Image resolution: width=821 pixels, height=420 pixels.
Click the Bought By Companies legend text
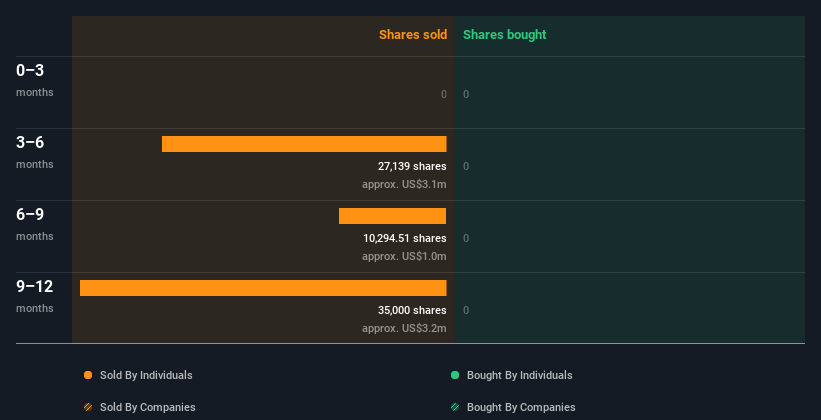tap(521, 407)
